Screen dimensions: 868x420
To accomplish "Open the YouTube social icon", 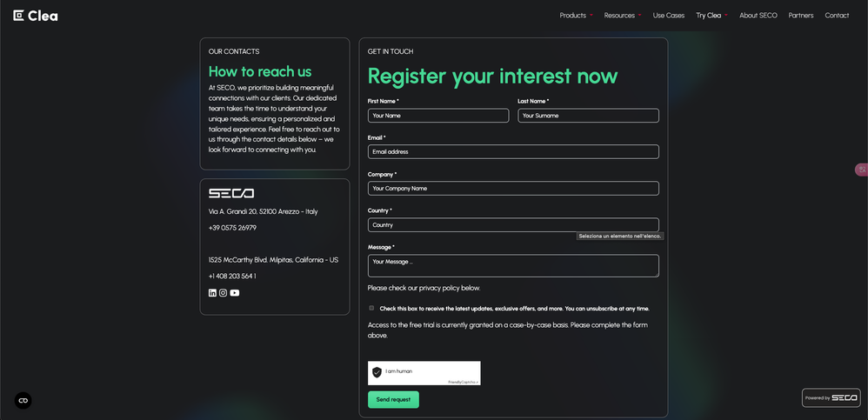I will (235, 293).
